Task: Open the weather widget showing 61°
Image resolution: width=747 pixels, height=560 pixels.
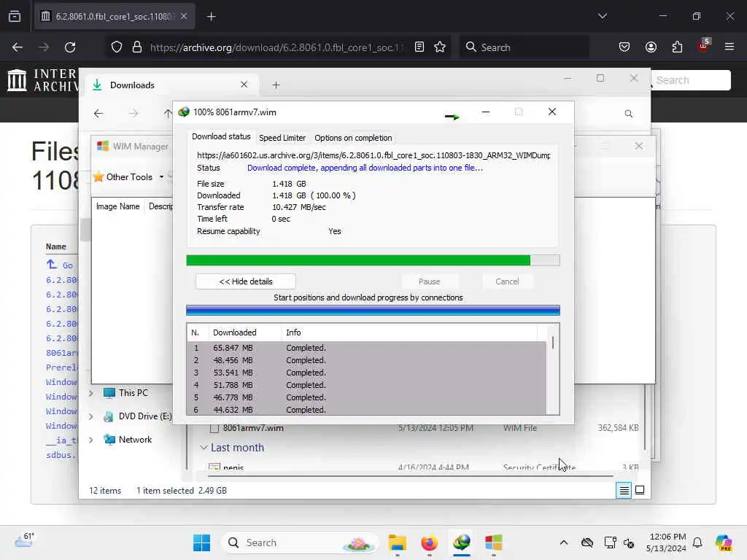Action: 25,540
